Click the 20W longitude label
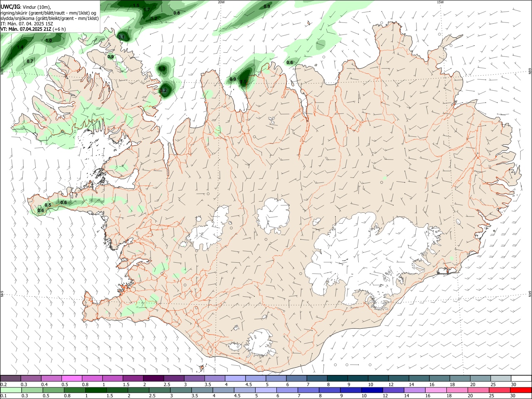 point(221,2)
